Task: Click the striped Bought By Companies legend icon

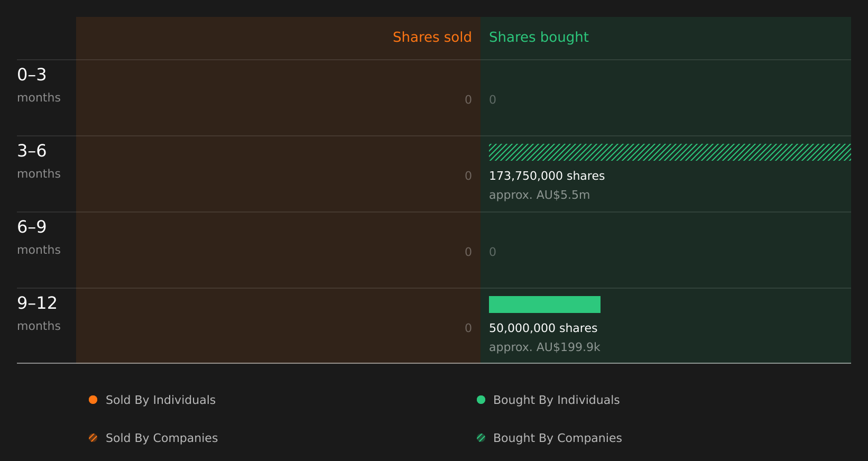Action: coord(481,438)
